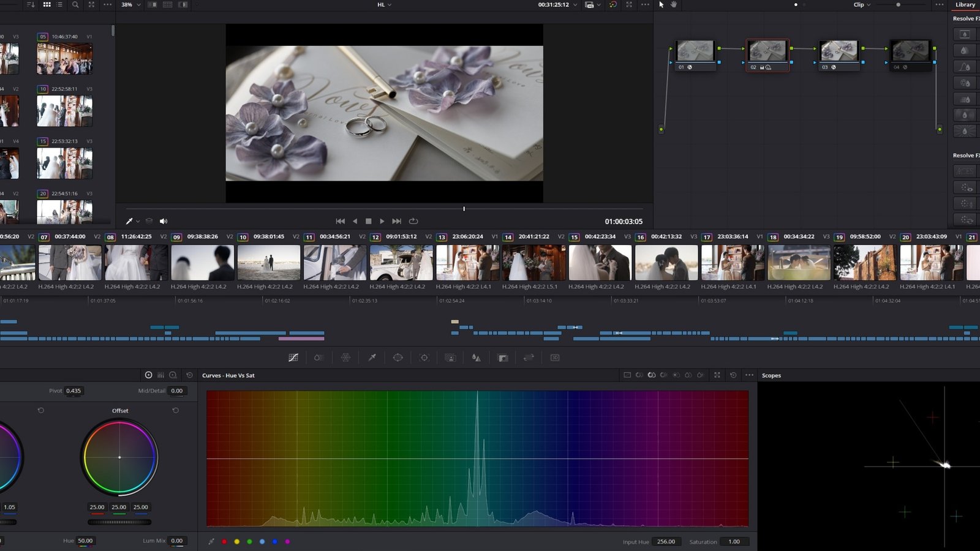
Task: Toggle loop playback button
Action: (x=413, y=221)
